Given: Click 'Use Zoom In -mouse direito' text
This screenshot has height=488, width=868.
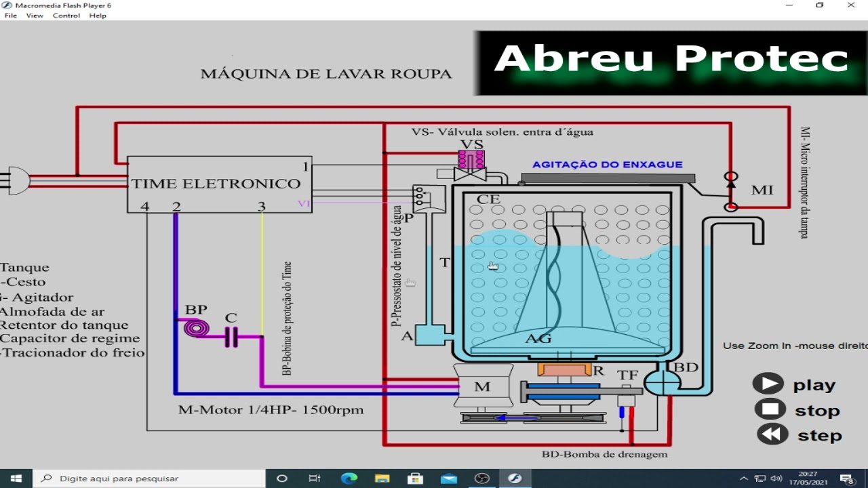Looking at the screenshot, I should [x=795, y=346].
